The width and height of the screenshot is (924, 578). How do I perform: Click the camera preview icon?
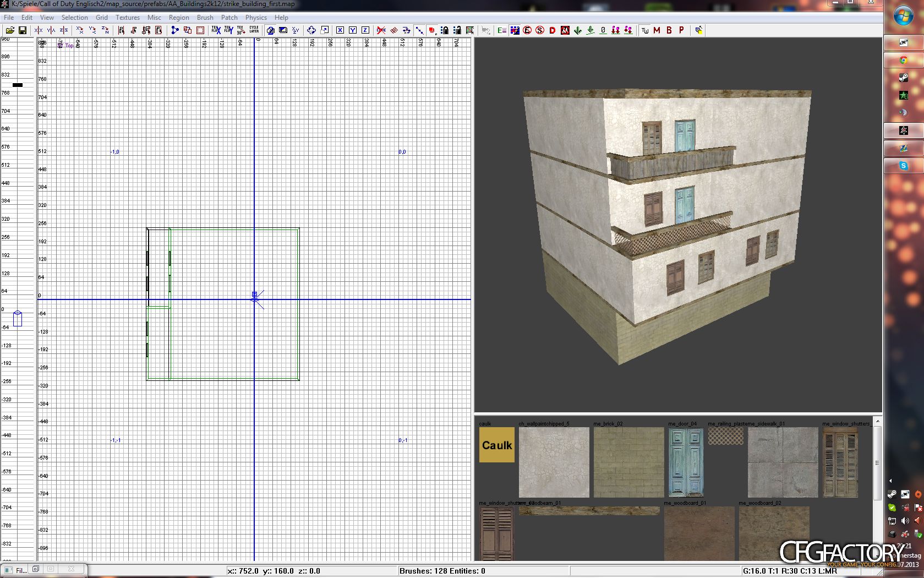[x=283, y=30]
